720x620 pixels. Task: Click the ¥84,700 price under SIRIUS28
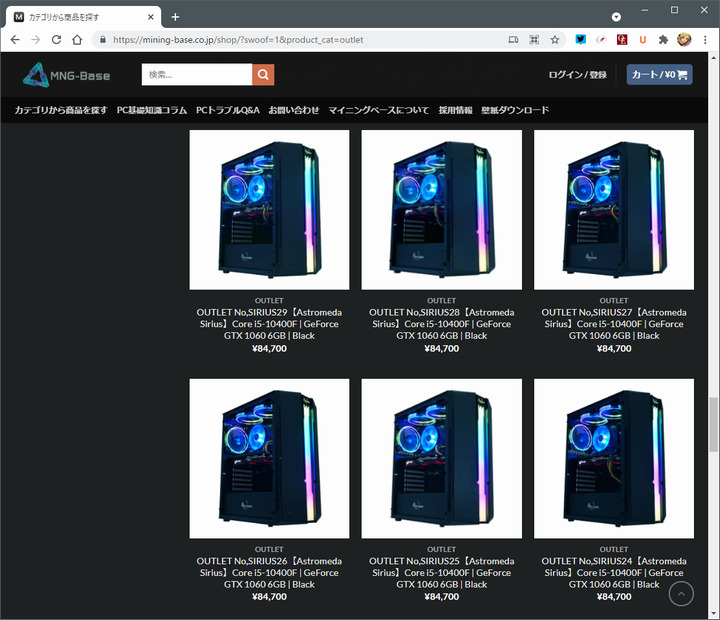tap(442, 349)
